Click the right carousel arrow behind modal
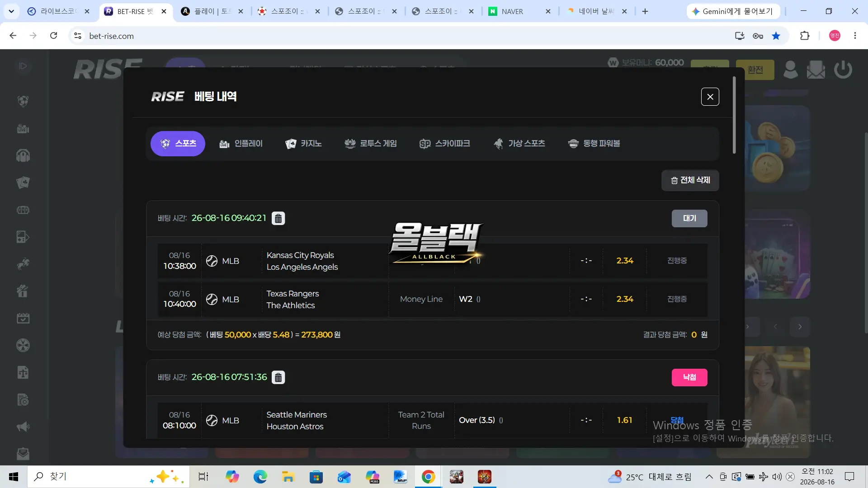This screenshot has width=868, height=488. (x=800, y=327)
